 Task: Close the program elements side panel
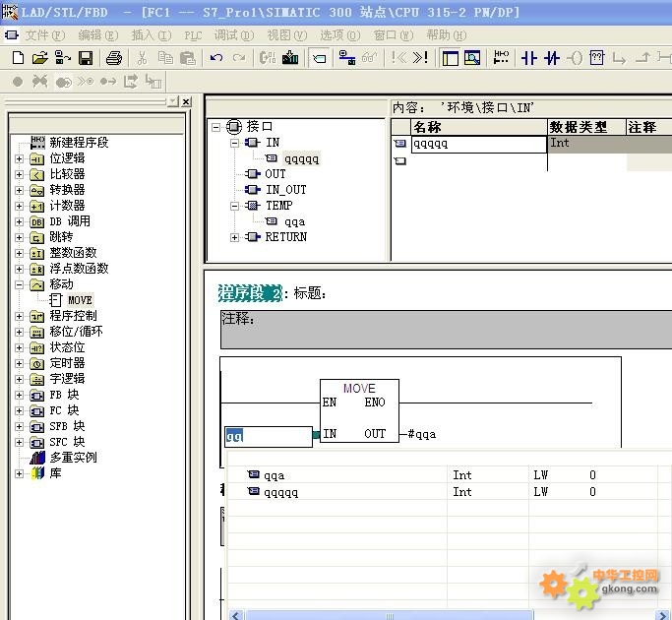(186, 101)
